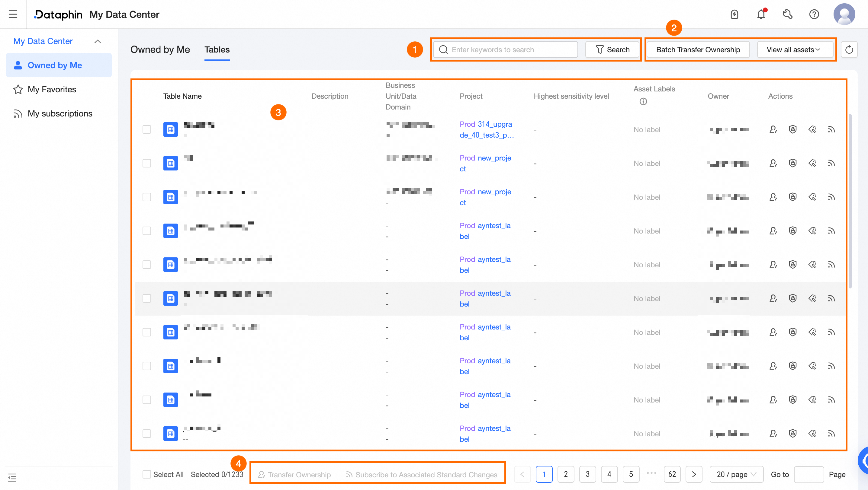Tick the Select All checkbox
The image size is (868, 490).
coord(146,475)
